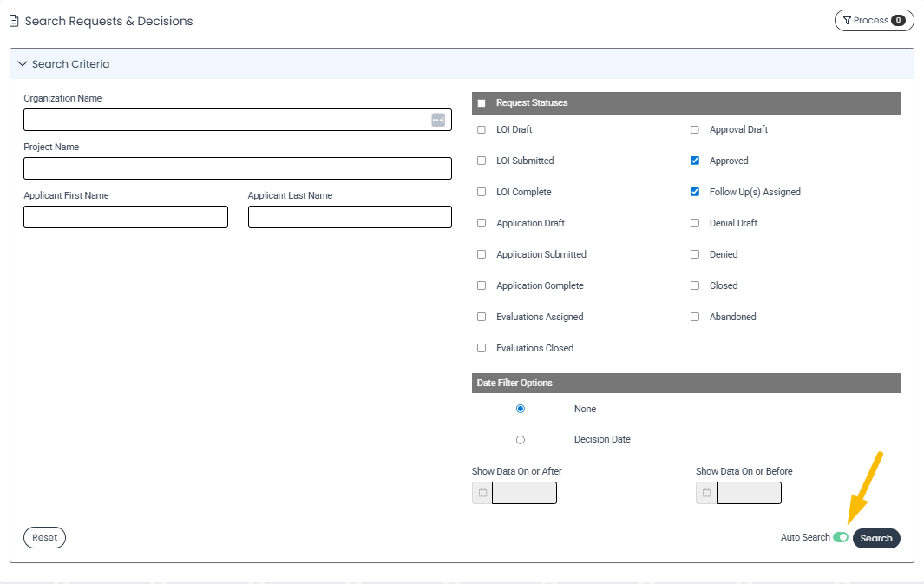Check the LOI Submitted checkbox
This screenshot has width=924, height=584.
(482, 161)
